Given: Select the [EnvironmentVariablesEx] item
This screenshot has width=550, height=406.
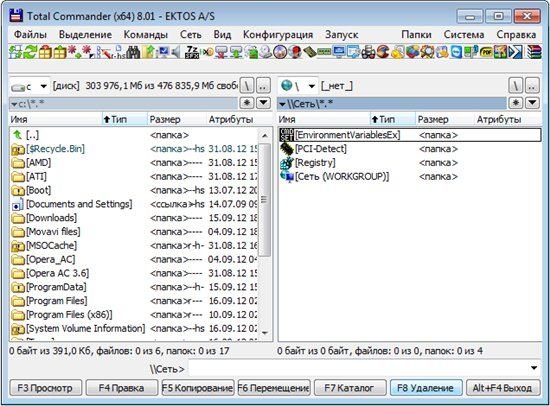Looking at the screenshot, I should tap(410, 135).
